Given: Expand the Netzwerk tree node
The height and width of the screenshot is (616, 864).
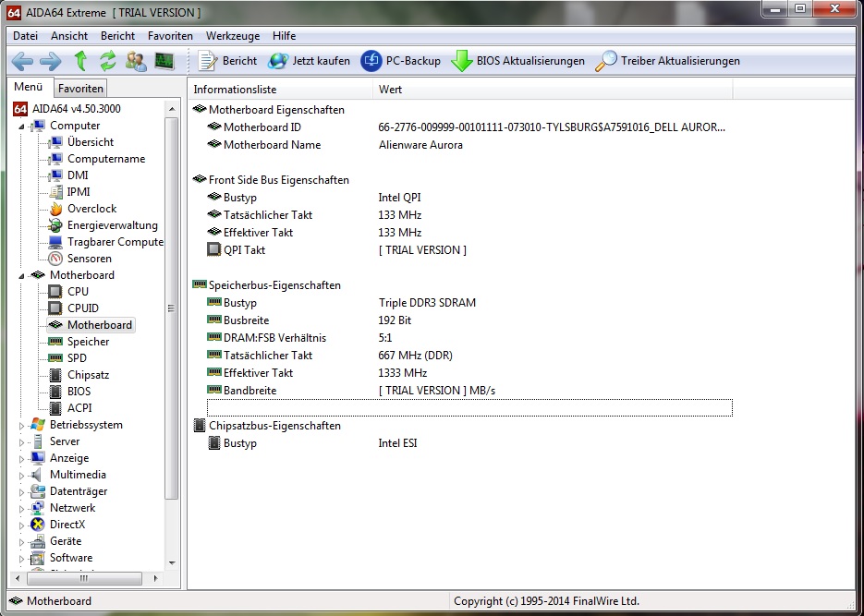Looking at the screenshot, I should point(21,509).
